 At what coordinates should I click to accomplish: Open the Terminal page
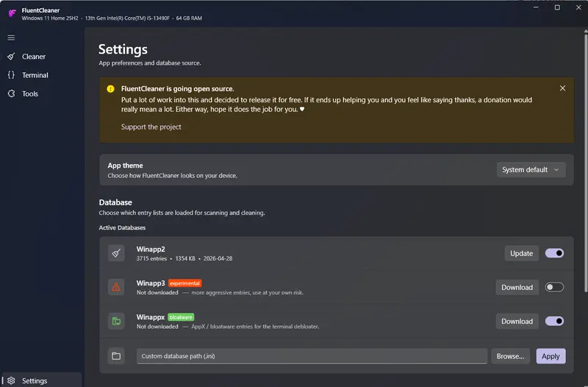(x=35, y=75)
